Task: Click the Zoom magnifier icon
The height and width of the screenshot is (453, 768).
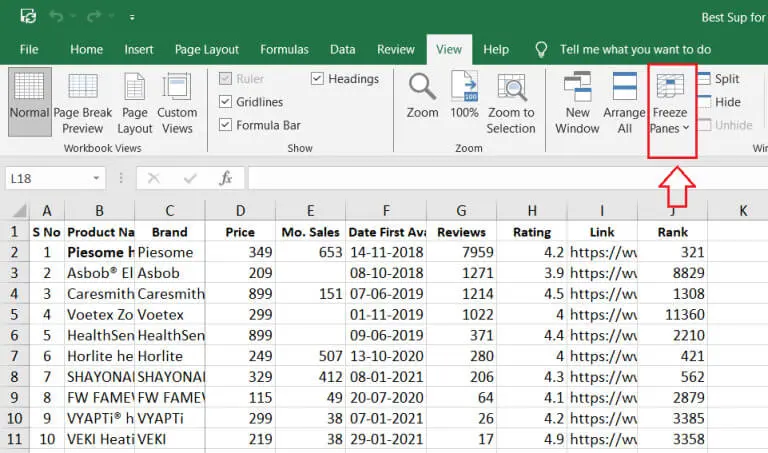Action: coord(422,97)
